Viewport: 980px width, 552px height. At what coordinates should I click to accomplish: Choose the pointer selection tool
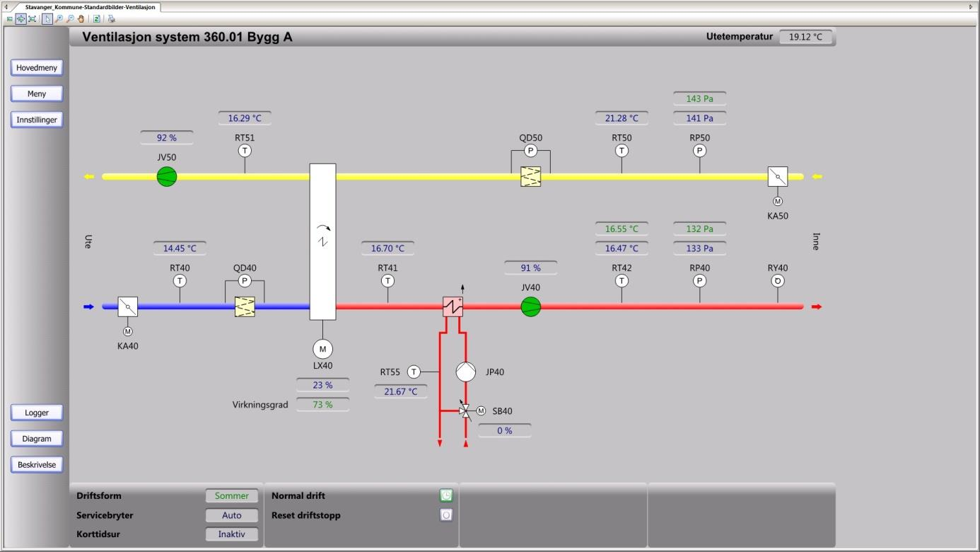pos(47,19)
